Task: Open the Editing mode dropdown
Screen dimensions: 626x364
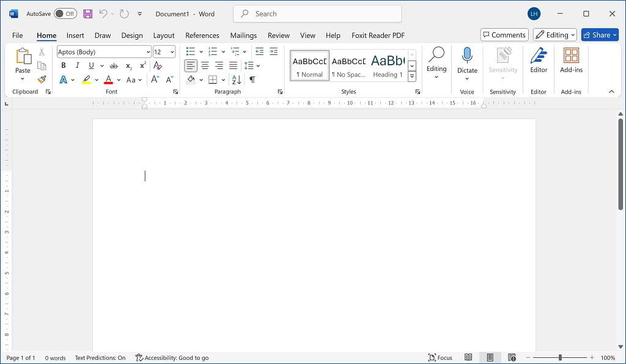Action: 554,35
